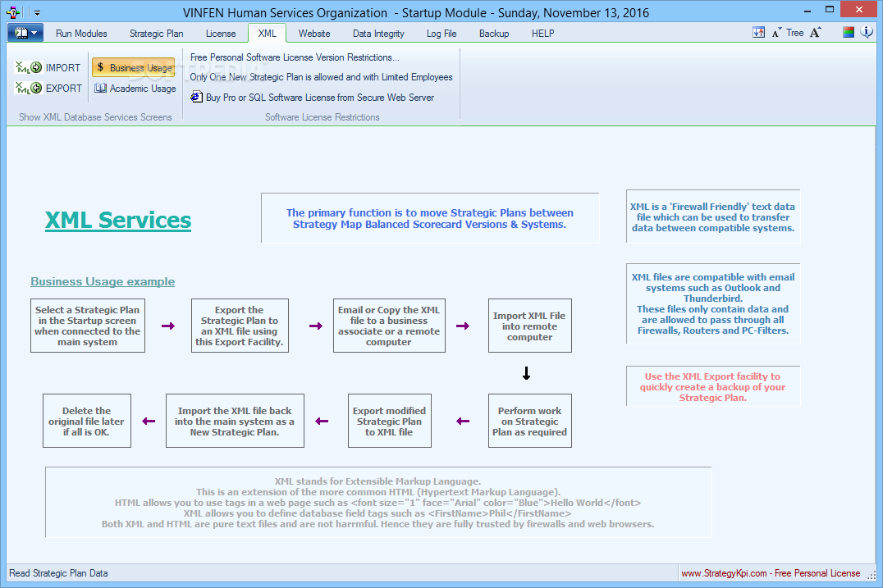Click the XML IMPORT button
Viewport: 883px width, 588px height.
[48, 67]
